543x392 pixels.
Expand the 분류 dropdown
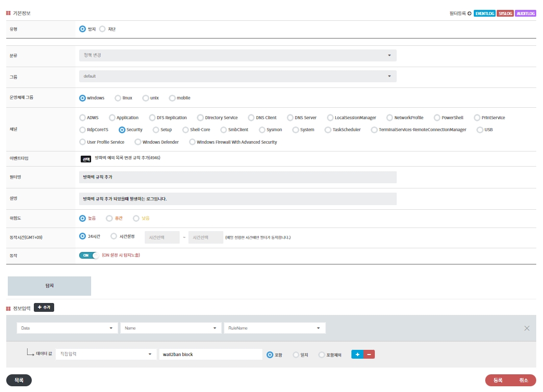[237, 55]
